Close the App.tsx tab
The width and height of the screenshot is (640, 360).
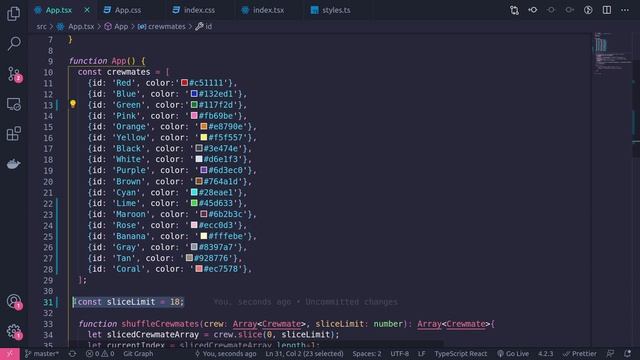pos(87,10)
